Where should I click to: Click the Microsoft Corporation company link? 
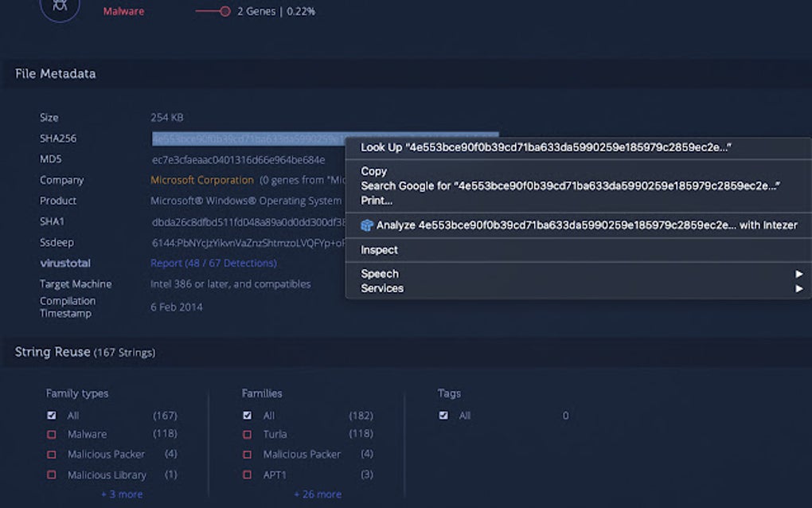tap(202, 179)
